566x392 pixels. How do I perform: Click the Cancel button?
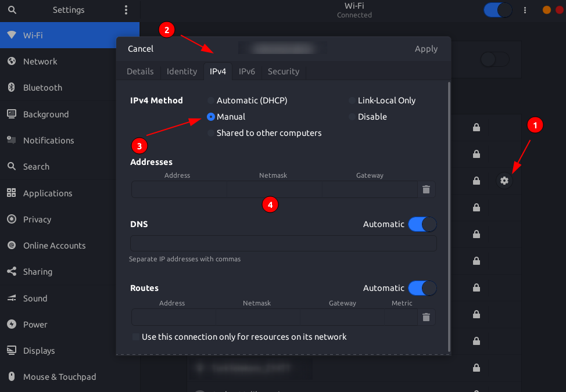[x=141, y=49]
